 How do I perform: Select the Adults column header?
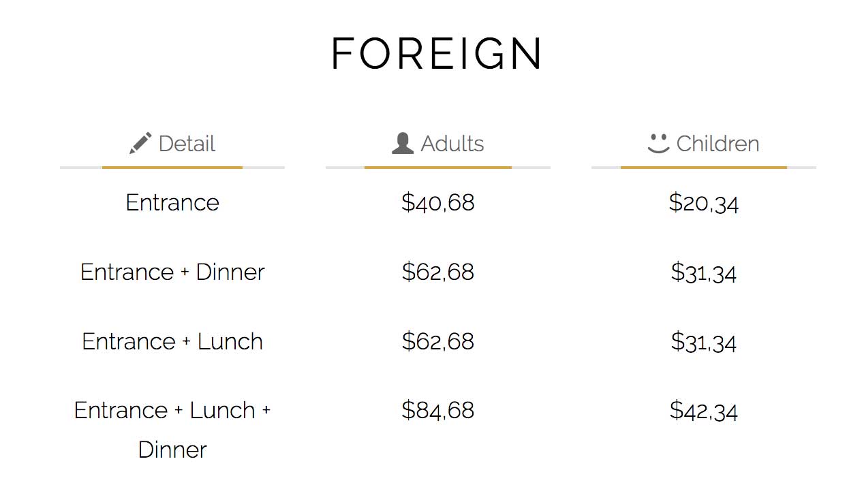[x=438, y=144]
